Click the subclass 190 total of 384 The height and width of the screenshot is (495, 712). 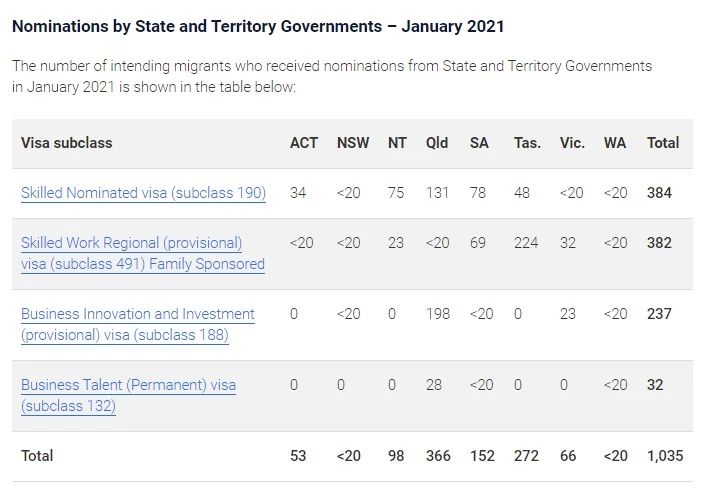tap(659, 193)
